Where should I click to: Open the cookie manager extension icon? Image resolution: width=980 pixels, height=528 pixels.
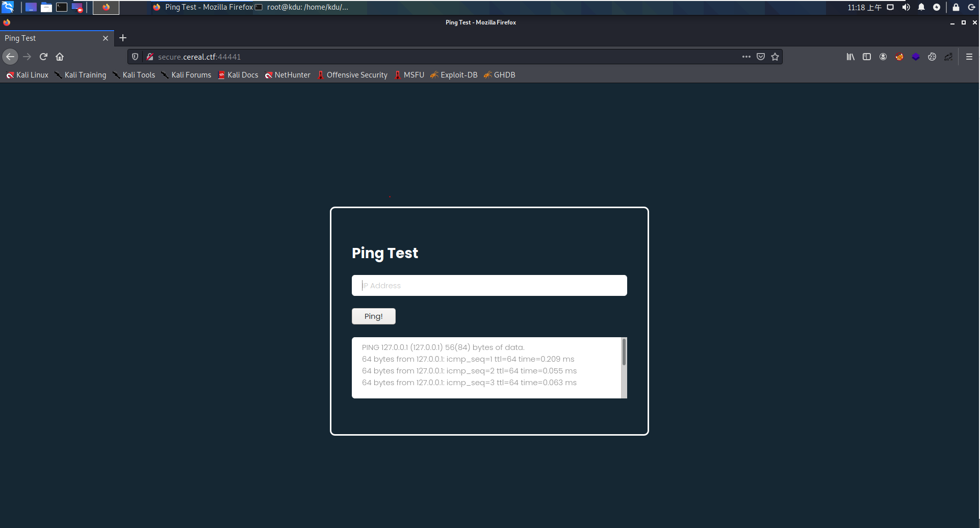(932, 57)
